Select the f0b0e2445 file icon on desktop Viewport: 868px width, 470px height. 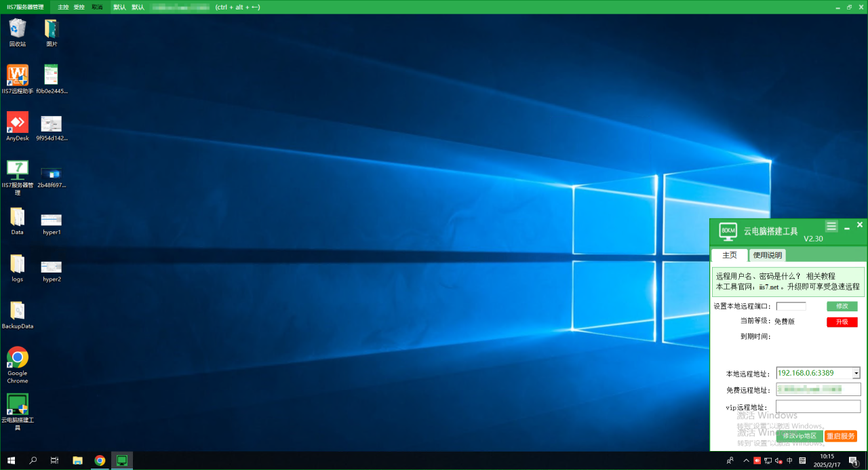click(x=52, y=79)
